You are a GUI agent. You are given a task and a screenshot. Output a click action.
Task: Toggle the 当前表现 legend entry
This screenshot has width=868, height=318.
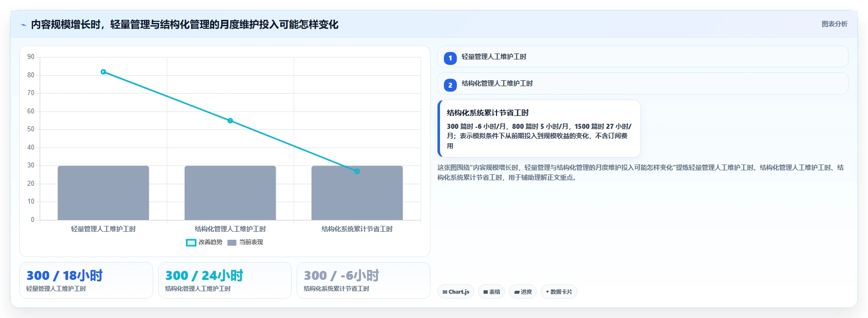pos(245,242)
